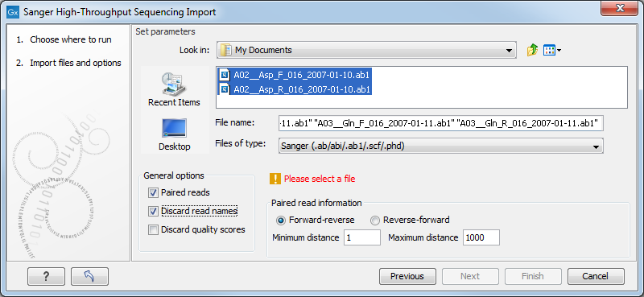Click the Cancel button
Image resolution: width=644 pixels, height=297 pixels.
pos(596,276)
